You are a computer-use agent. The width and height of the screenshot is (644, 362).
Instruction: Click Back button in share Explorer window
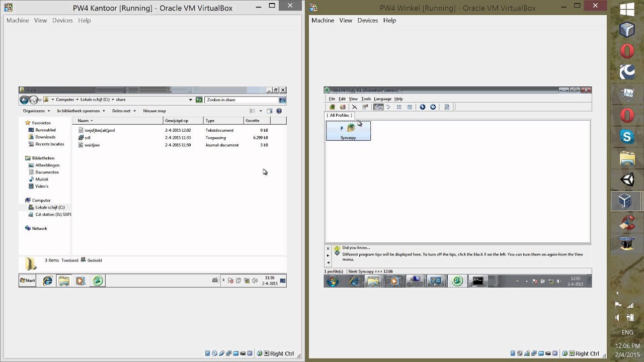point(24,100)
